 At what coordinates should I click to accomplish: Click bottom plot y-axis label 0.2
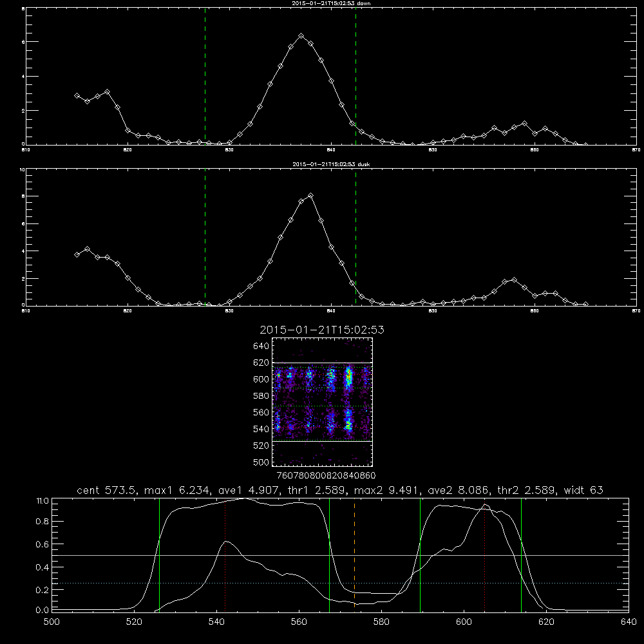click(42, 590)
